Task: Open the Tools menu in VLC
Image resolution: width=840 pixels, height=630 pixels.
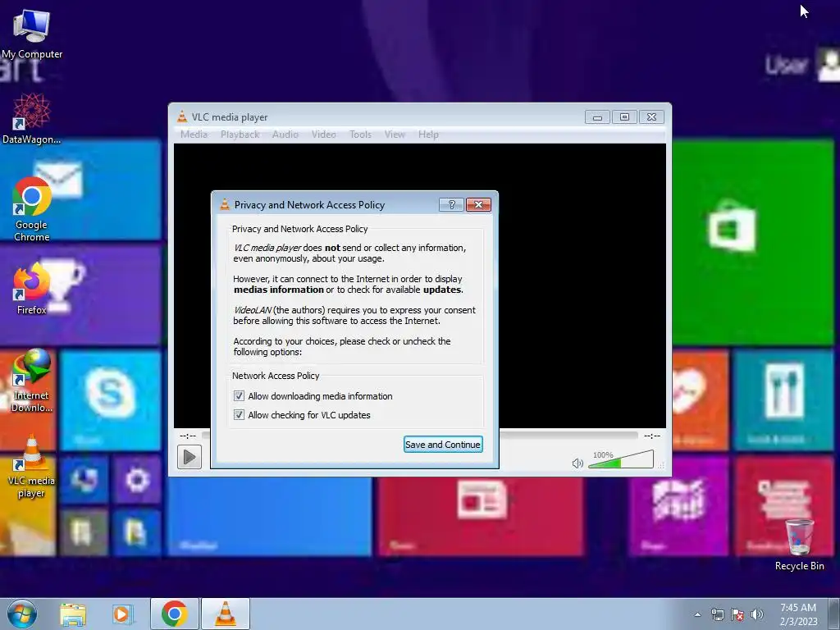Action: pos(361,135)
